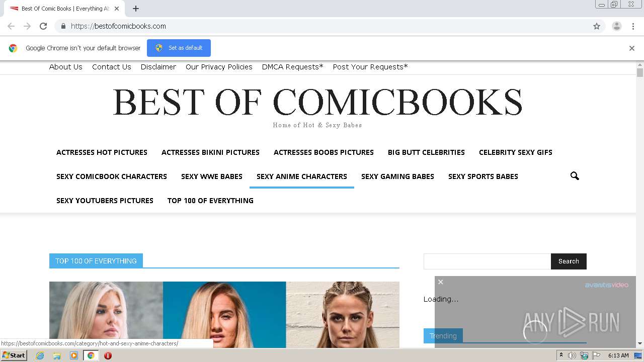Open the featured article image thumbnail
This screenshot has height=362, width=644.
(224, 315)
